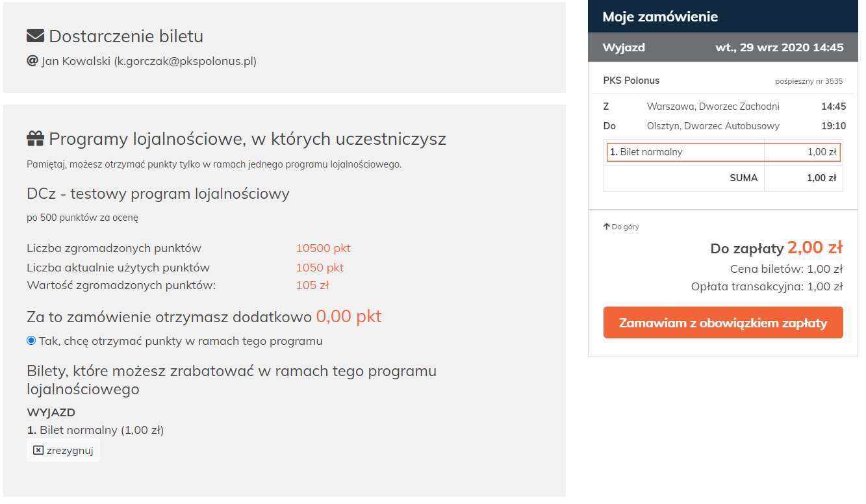This screenshot has width=866, height=504.
Task: Click the '0,00 pkt' bonus points value
Action: point(349,316)
